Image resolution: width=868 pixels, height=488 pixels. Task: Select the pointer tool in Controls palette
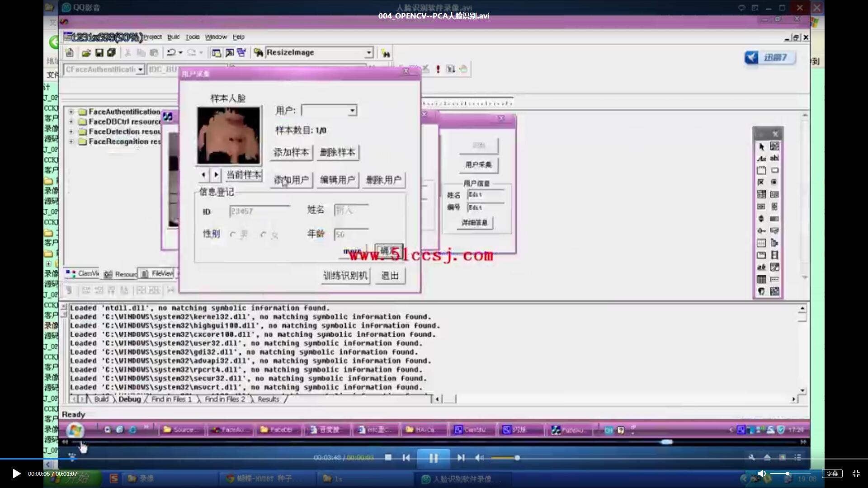pyautogui.click(x=761, y=147)
